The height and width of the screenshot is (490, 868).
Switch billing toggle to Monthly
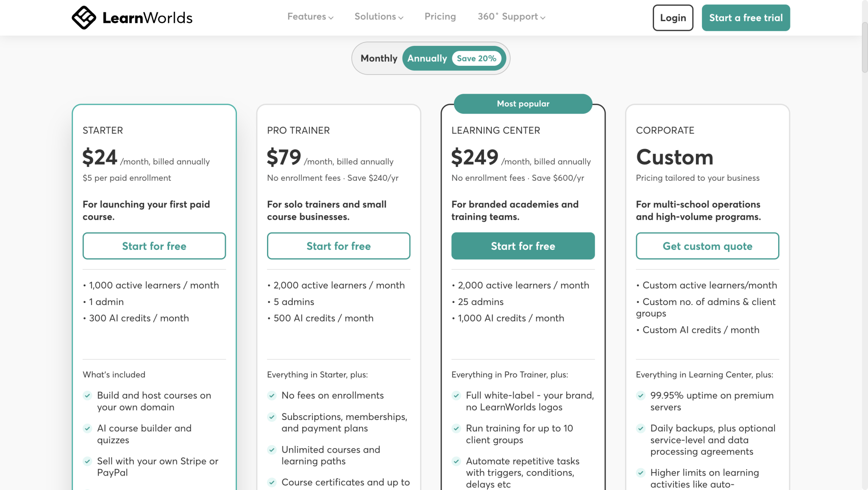[x=379, y=58]
